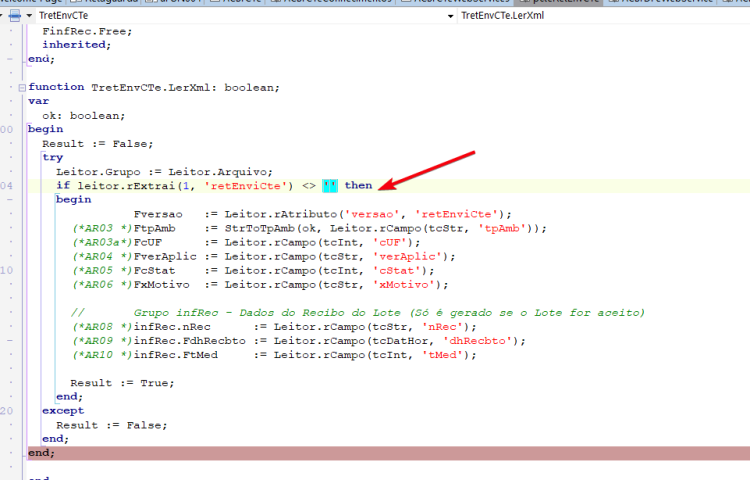
Task: Click the 'Result := True;' line
Action: (122, 383)
